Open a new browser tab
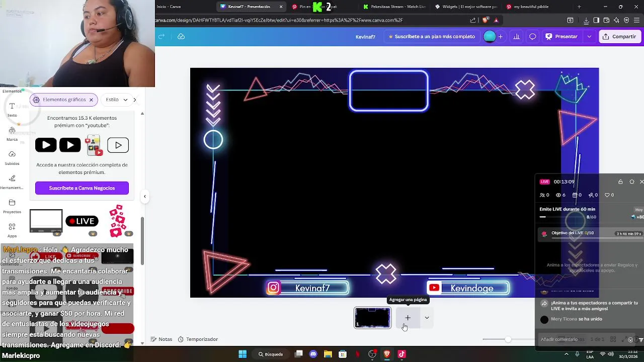 click(x=579, y=7)
